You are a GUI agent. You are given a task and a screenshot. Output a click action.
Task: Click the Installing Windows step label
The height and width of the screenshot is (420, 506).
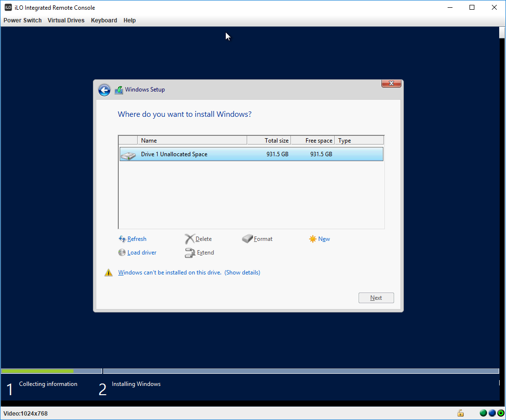(136, 384)
